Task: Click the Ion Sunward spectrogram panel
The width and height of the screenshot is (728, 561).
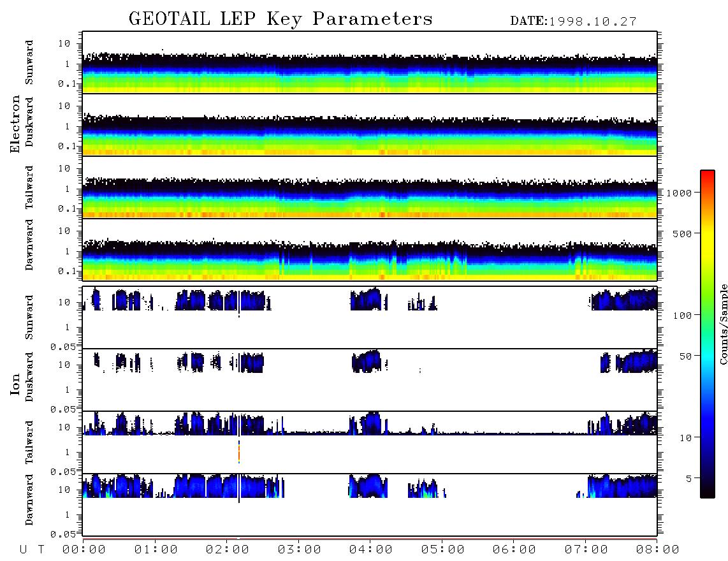Action: coord(370,317)
